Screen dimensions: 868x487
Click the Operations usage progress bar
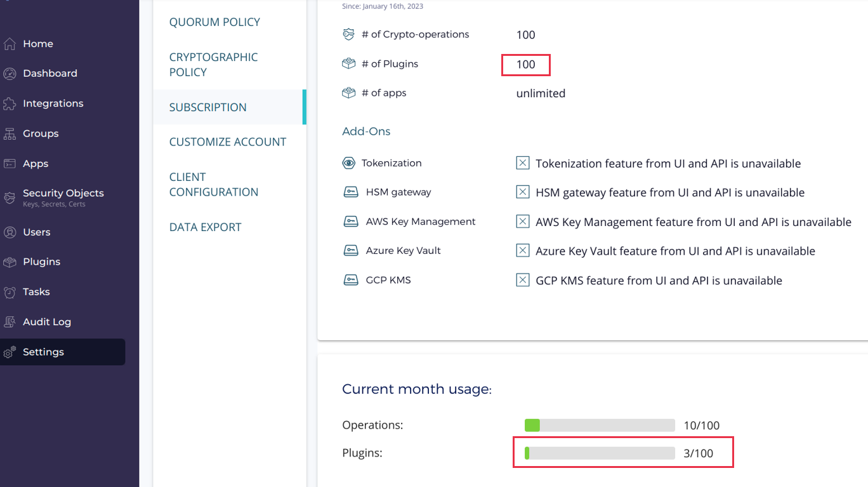point(600,425)
